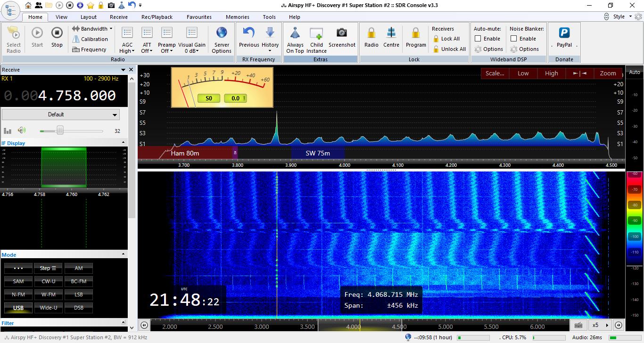Open the Memories ribbon tab
Screen dimensions: 644x343
click(237, 17)
